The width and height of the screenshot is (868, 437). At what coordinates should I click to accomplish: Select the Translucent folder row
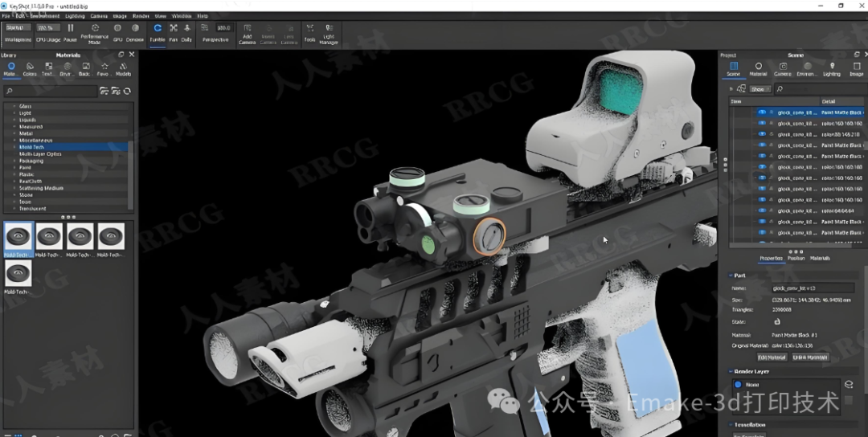pyautogui.click(x=66, y=209)
